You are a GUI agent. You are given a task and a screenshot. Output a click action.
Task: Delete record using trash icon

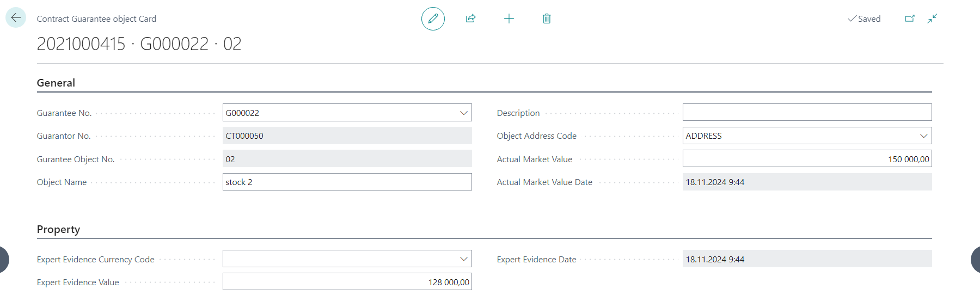pos(547,19)
